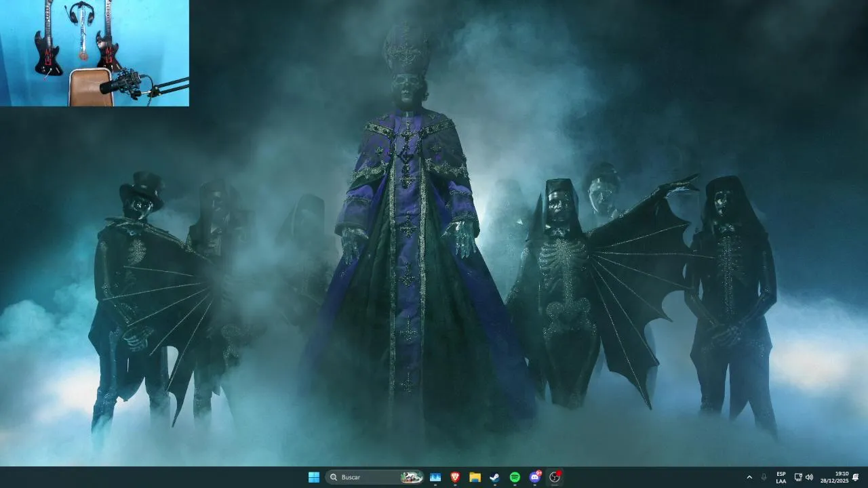Open Discord from the taskbar
Screen dimensions: 868x488
(534, 477)
